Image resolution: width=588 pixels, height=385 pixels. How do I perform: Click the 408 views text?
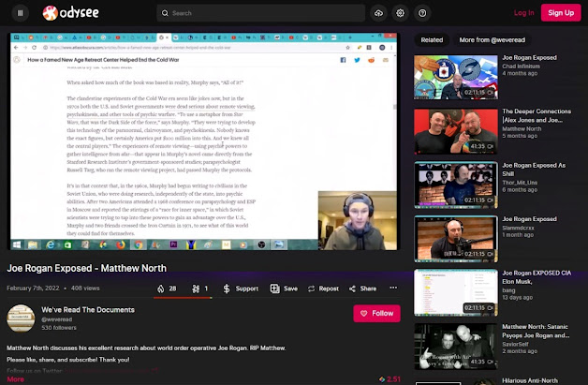[85, 289]
